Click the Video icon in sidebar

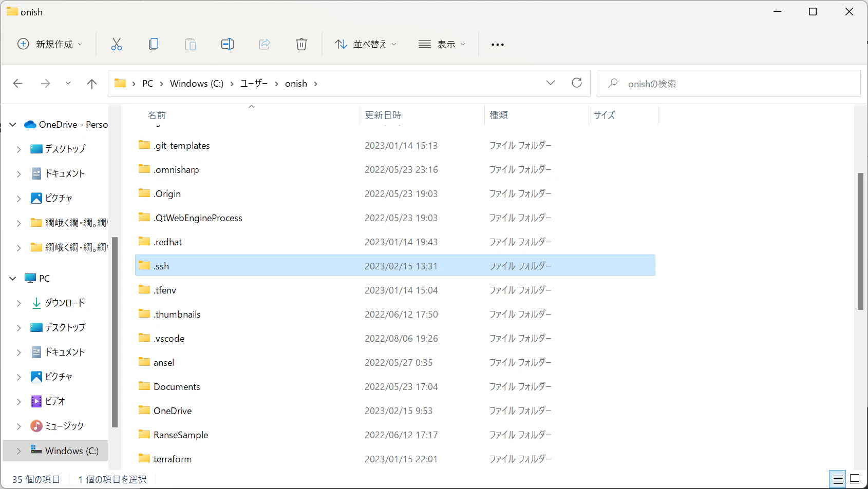pos(36,401)
